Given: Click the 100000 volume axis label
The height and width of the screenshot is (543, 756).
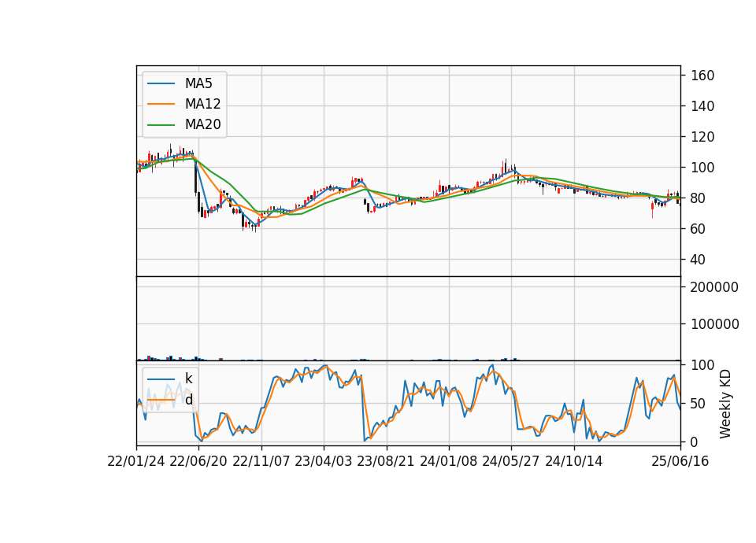Looking at the screenshot, I should coord(714,324).
